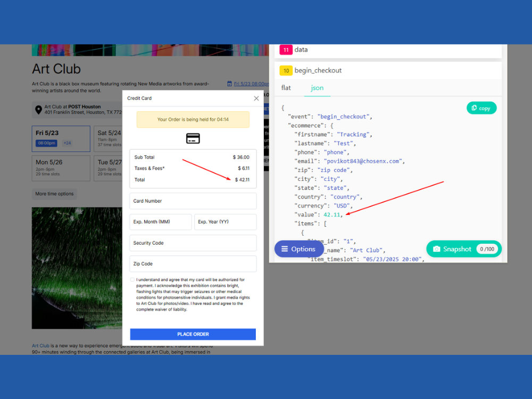Expand the data event row
The height and width of the screenshot is (399, 532).
click(x=388, y=50)
